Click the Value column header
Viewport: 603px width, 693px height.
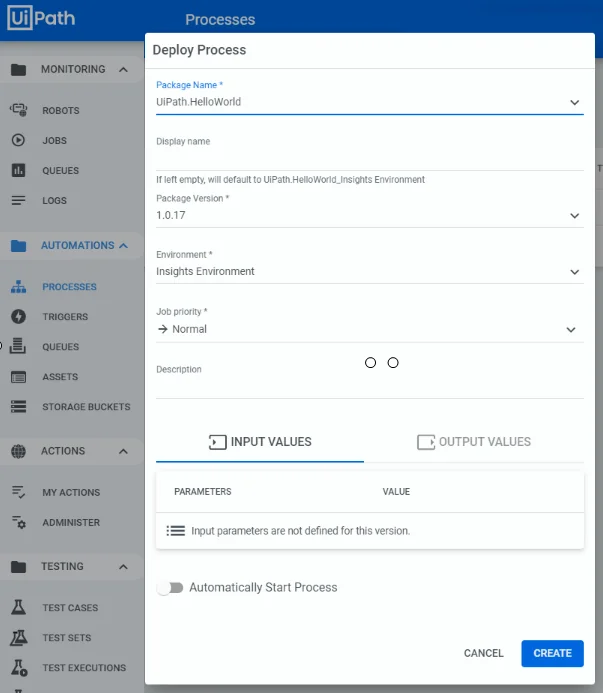(396, 491)
